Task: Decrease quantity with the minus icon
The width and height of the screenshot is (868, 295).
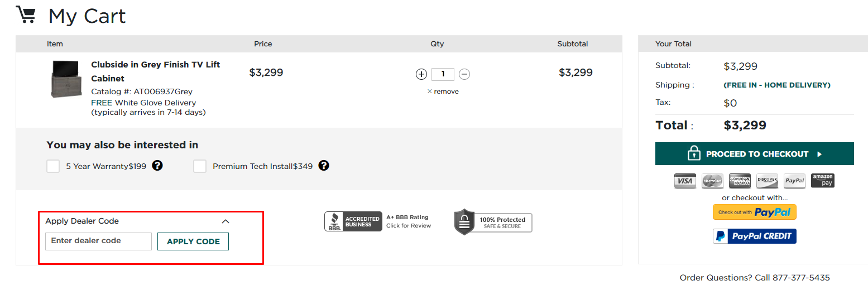Action: [464, 74]
